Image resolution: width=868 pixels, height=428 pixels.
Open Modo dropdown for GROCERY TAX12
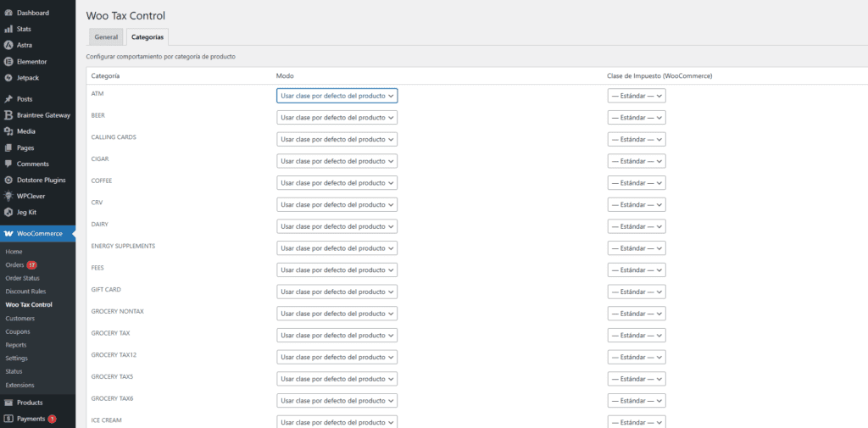click(337, 357)
